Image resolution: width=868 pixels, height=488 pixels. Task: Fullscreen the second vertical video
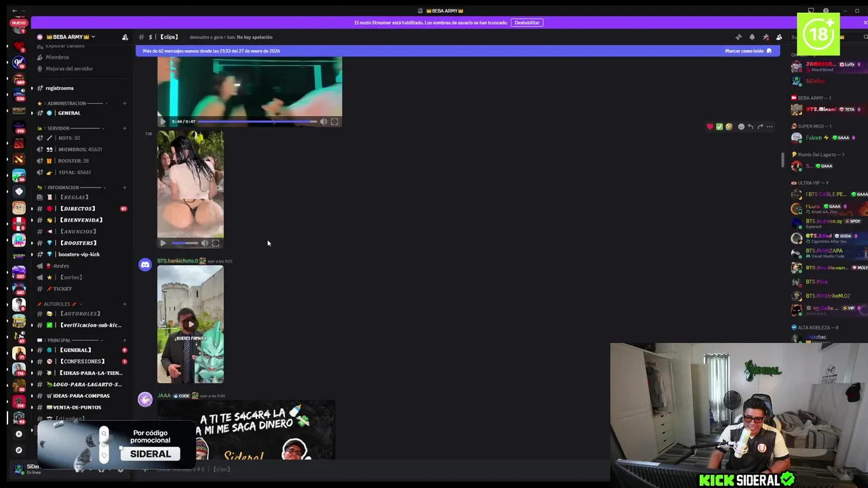coord(216,243)
